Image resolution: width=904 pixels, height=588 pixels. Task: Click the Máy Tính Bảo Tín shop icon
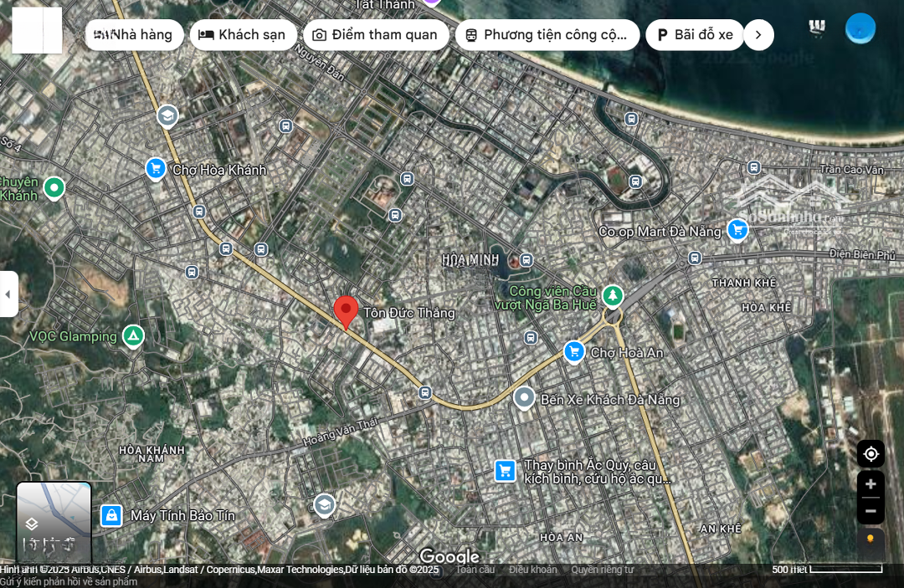coord(111,515)
